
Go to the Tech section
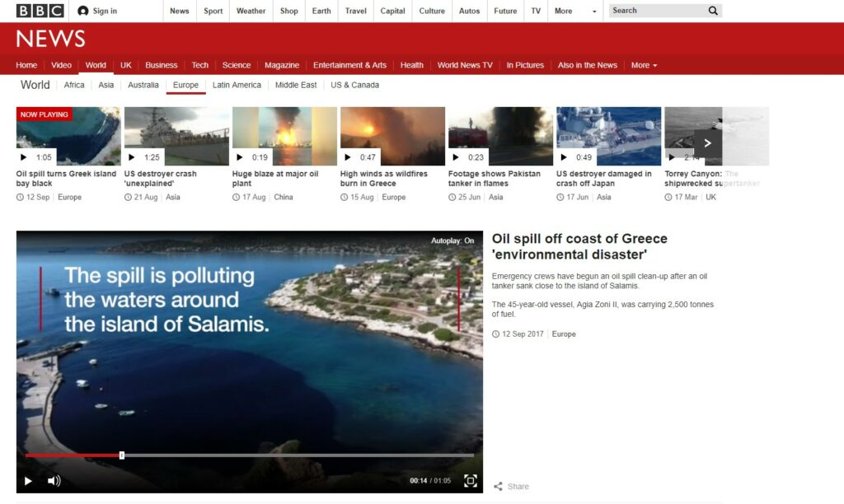[x=199, y=65]
